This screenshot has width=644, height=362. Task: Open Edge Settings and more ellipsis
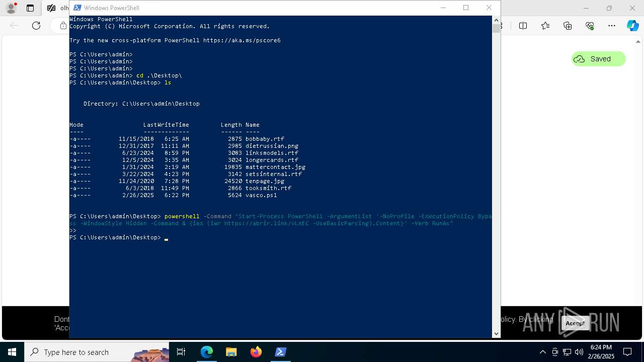point(612,26)
